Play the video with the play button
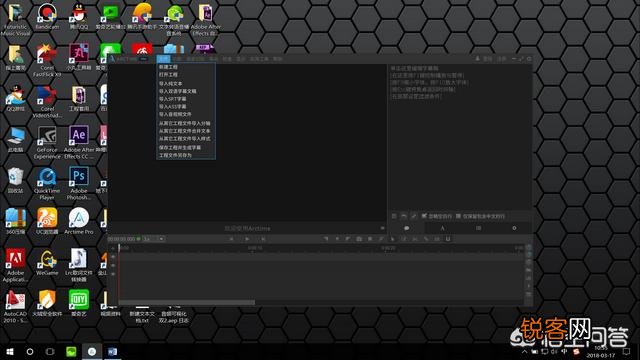This screenshot has height=360, width=640. [x=247, y=239]
